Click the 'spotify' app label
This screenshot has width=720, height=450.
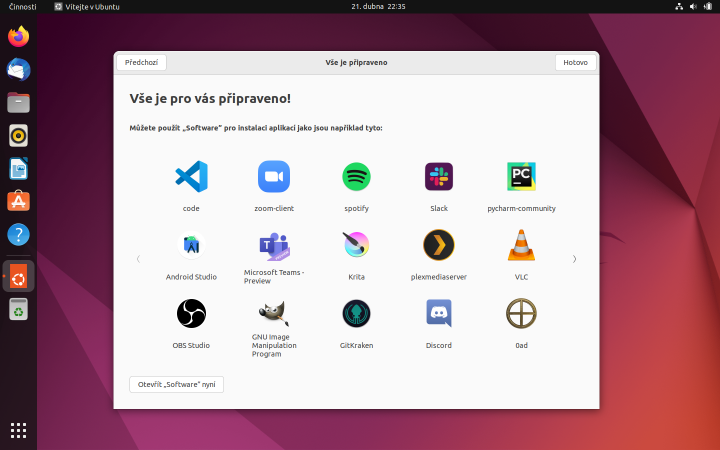(x=356, y=208)
